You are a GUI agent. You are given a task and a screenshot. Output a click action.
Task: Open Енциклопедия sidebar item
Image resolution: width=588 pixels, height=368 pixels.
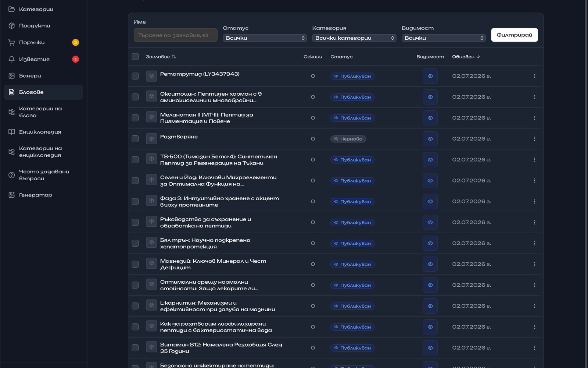tap(43, 132)
